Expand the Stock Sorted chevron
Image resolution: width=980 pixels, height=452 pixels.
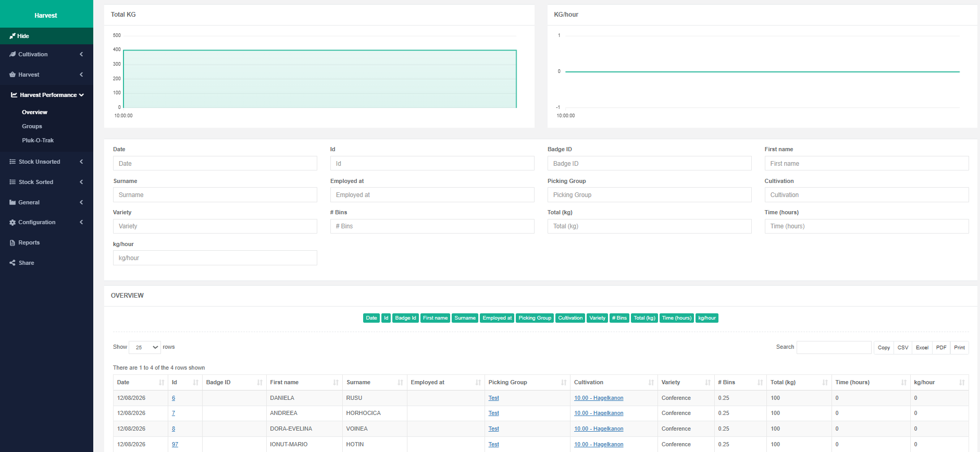pyautogui.click(x=81, y=182)
